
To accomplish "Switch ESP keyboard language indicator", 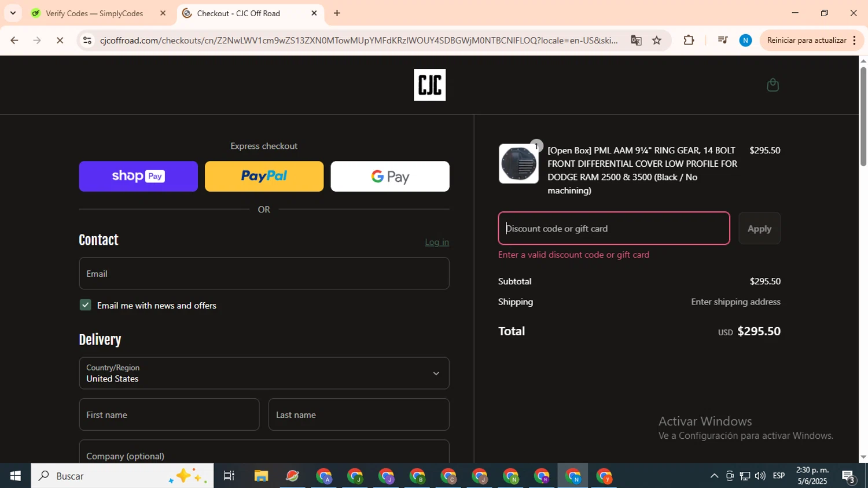I will coord(779,476).
